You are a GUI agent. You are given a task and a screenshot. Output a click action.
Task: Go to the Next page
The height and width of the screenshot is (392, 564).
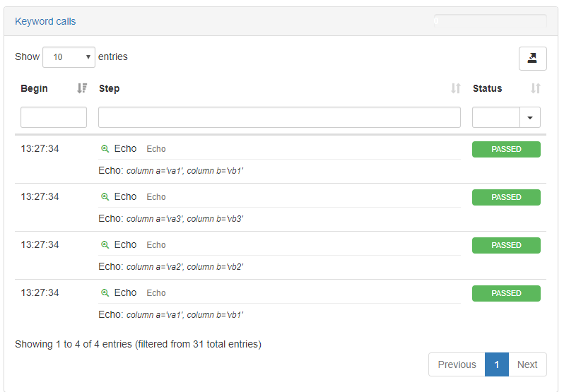click(x=527, y=364)
